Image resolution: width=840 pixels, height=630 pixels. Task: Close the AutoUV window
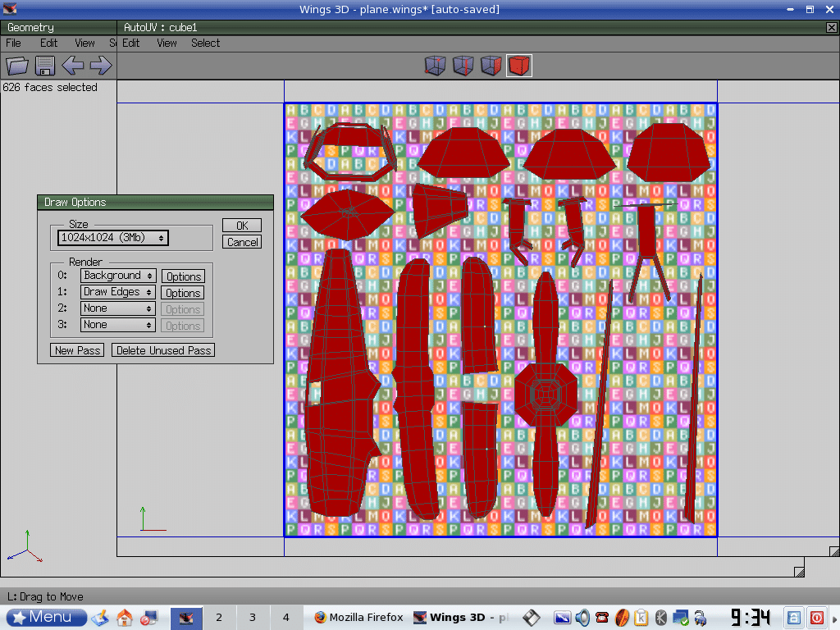[831, 27]
